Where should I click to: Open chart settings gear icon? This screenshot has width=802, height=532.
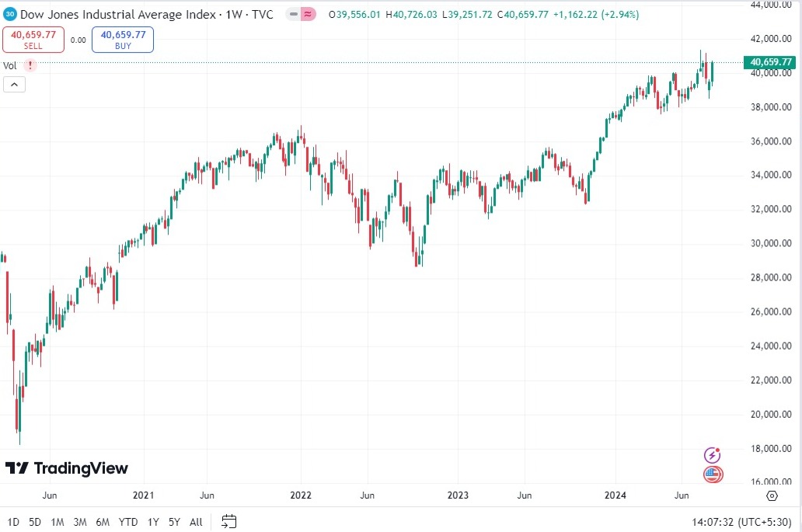pyautogui.click(x=772, y=495)
